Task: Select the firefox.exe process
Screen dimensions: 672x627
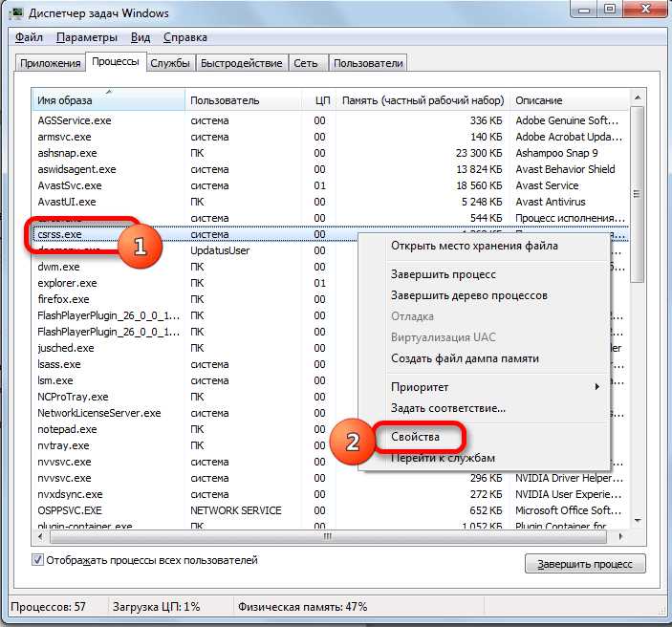Action: (63, 299)
